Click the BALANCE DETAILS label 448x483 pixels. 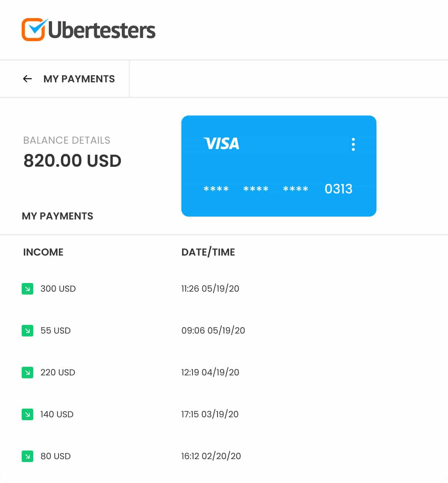click(66, 140)
